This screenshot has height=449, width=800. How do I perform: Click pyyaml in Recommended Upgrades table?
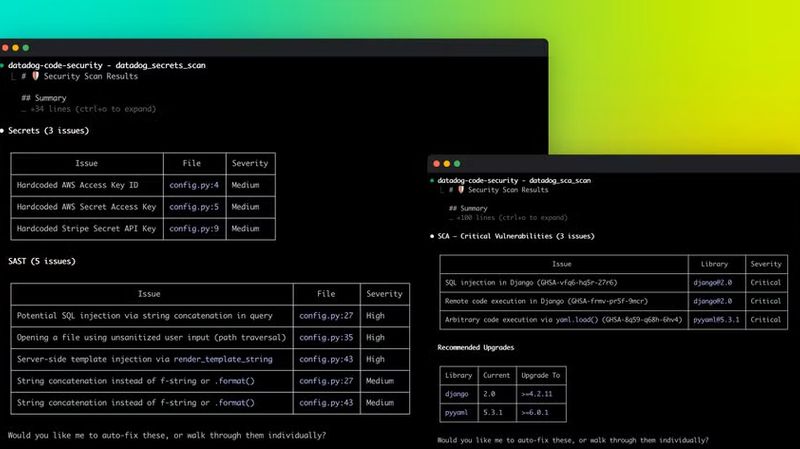point(456,412)
